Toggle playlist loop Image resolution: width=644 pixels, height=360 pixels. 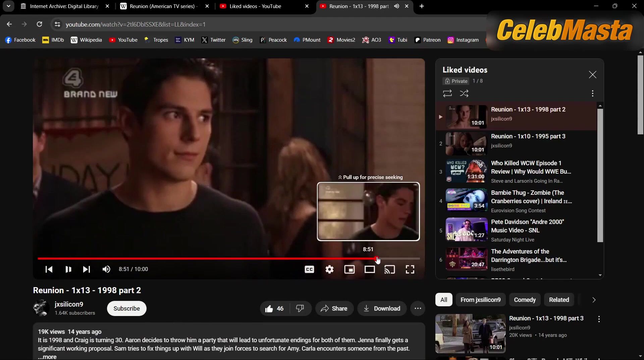coord(447,93)
